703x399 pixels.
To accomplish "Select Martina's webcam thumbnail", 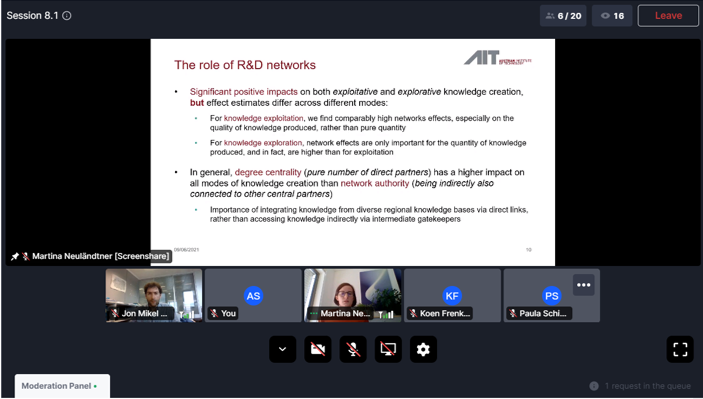I will (353, 295).
